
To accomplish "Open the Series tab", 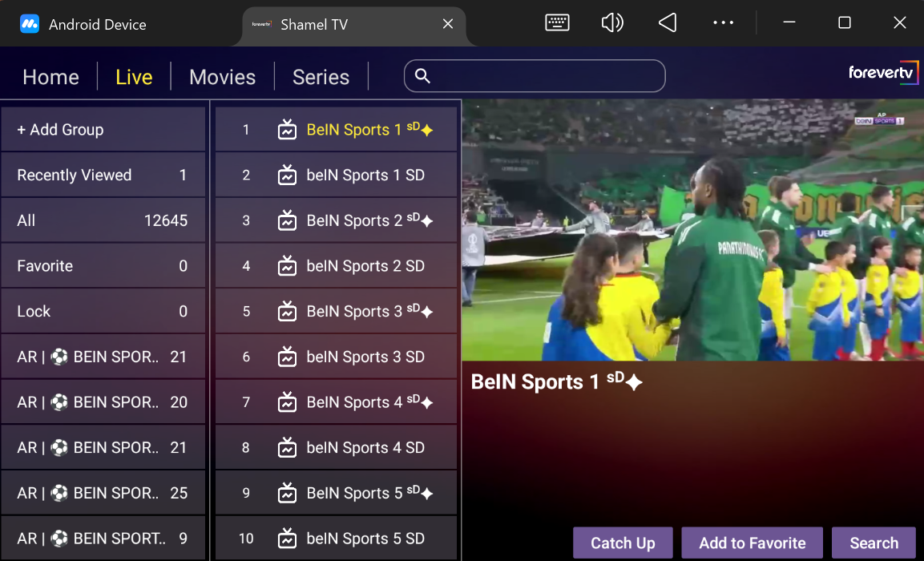I will (x=321, y=77).
